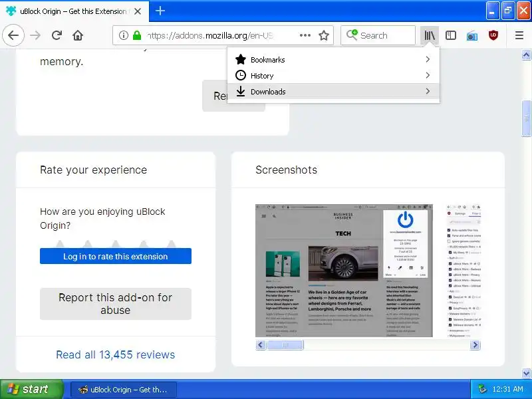The height and width of the screenshot is (399, 532).
Task: Open Bookmarks from Library menu
Action: (x=333, y=60)
